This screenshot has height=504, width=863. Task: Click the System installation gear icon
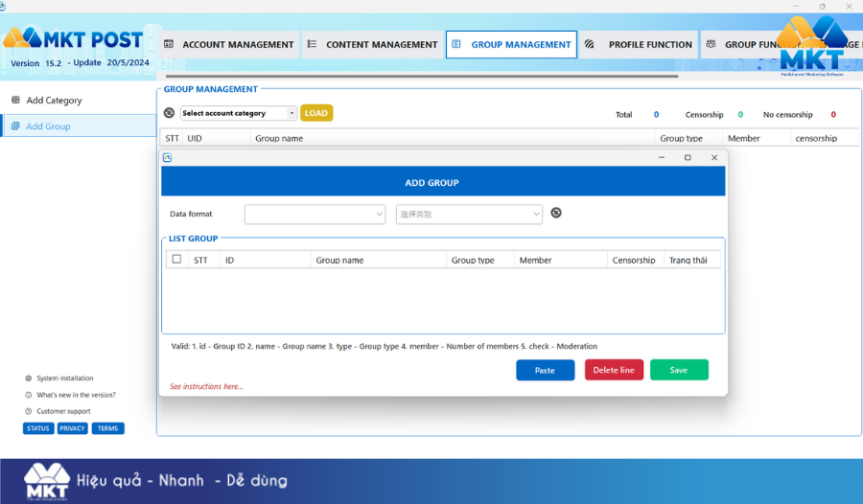pyautogui.click(x=29, y=378)
